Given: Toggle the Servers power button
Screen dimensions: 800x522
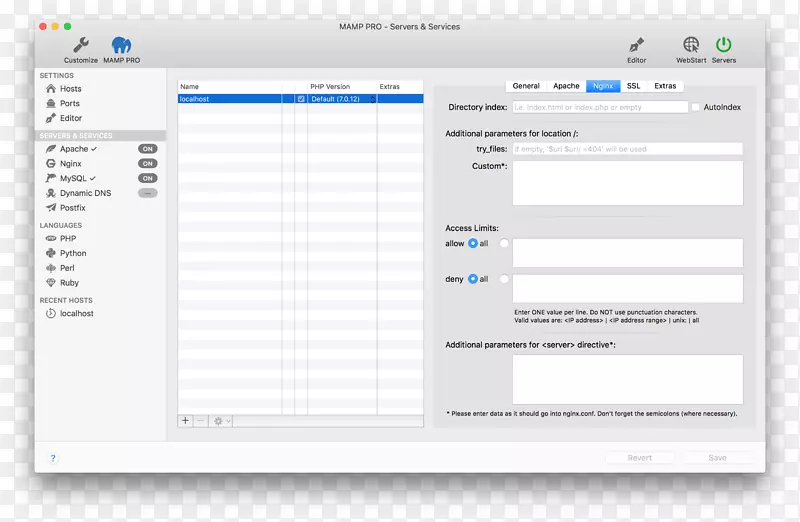Looking at the screenshot, I should point(723,45).
